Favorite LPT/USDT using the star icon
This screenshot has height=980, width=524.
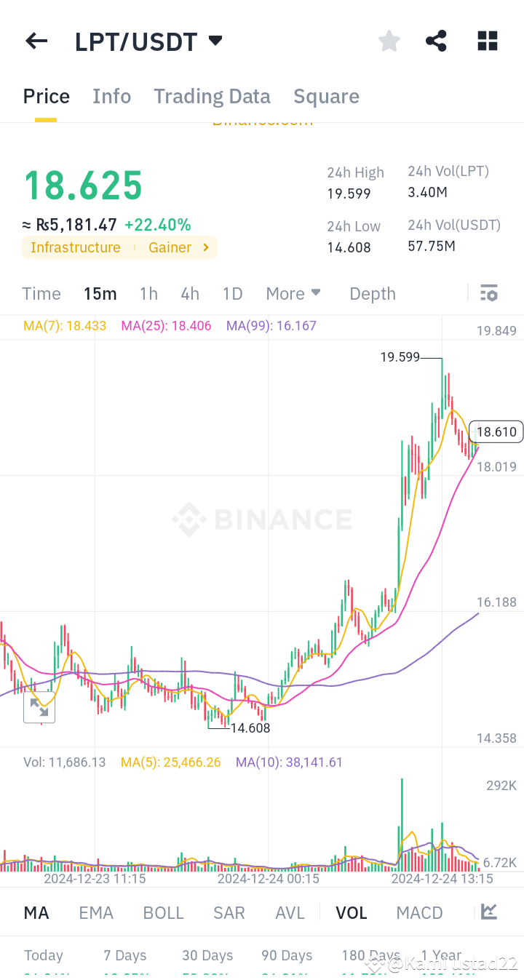[389, 41]
